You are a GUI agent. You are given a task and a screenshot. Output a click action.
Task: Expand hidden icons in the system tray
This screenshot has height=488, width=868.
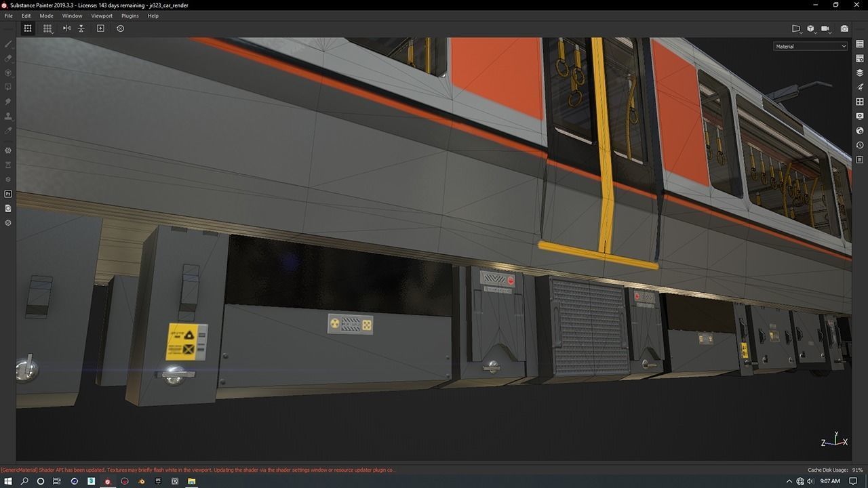[789, 481]
